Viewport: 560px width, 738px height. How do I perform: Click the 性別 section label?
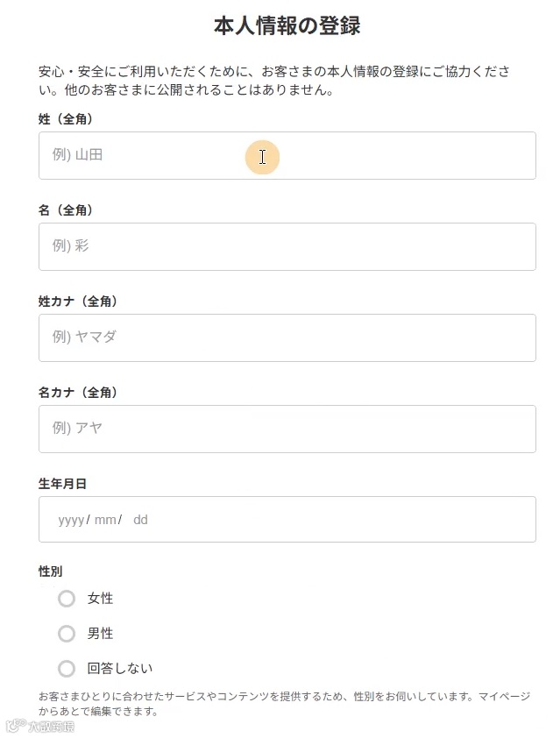51,571
